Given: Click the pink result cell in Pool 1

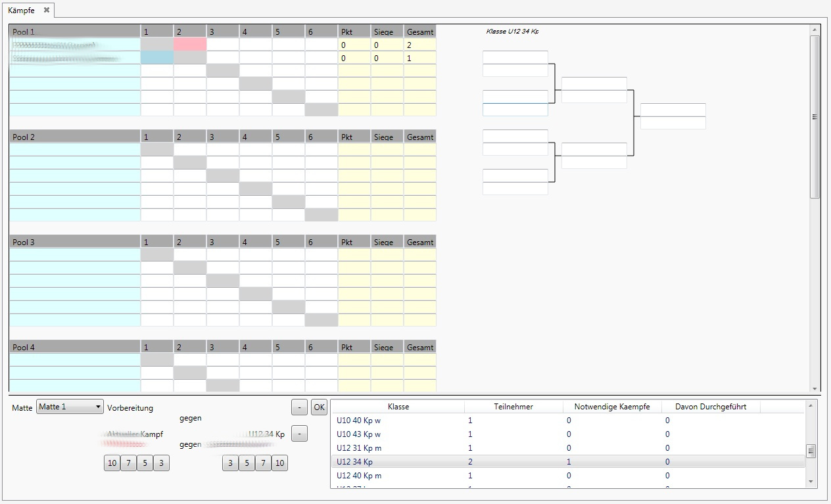Looking at the screenshot, I should point(190,45).
